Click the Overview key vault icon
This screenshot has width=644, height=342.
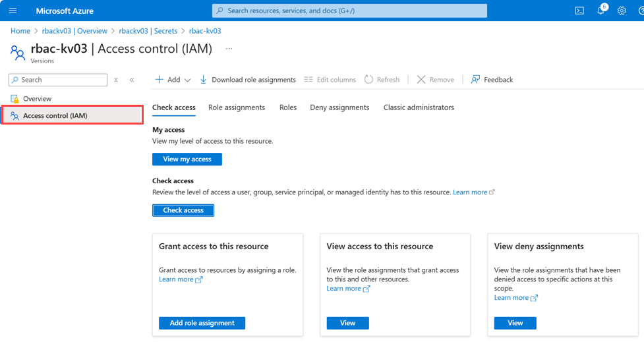[15, 99]
